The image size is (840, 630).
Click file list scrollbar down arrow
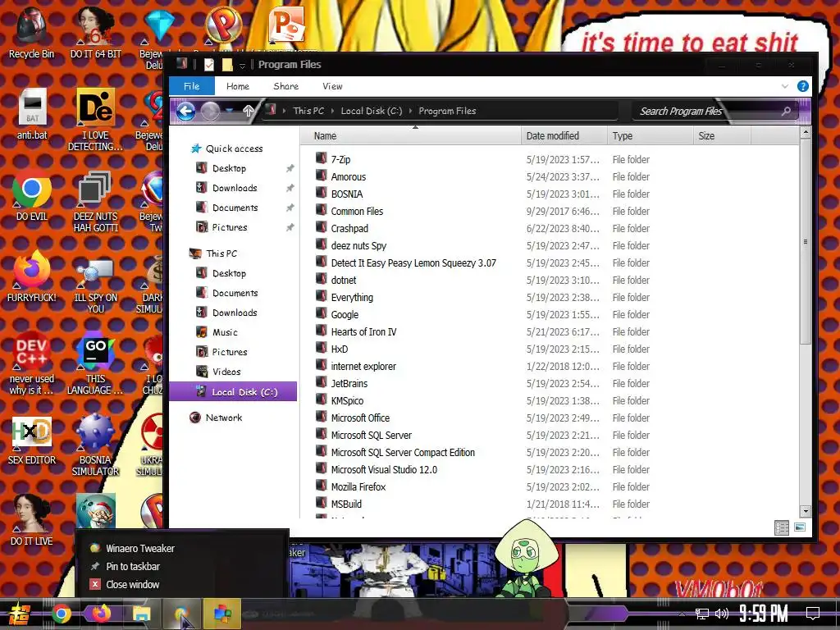coord(805,511)
